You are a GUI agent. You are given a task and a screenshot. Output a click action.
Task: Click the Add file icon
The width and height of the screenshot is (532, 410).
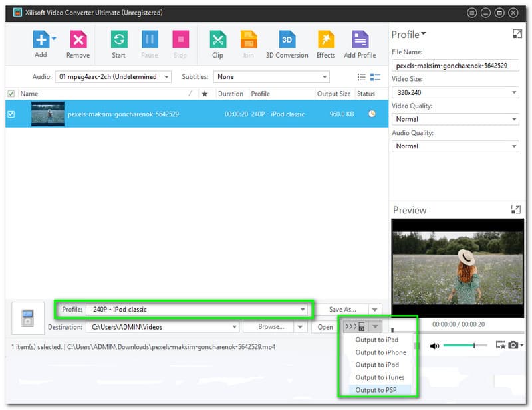tap(41, 40)
